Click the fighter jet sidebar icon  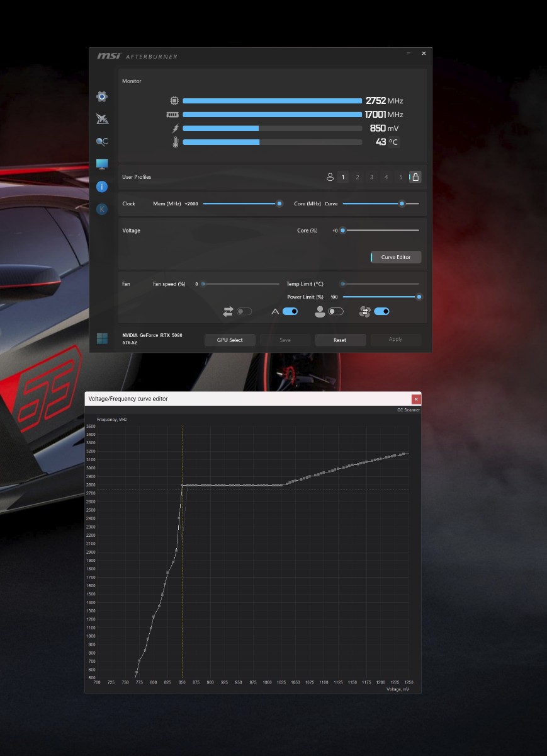click(102, 119)
